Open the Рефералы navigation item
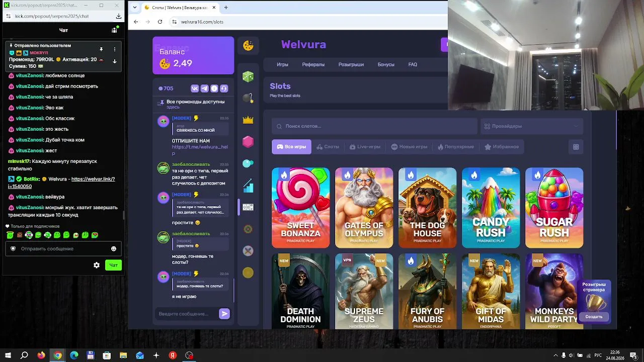 pos(313,64)
